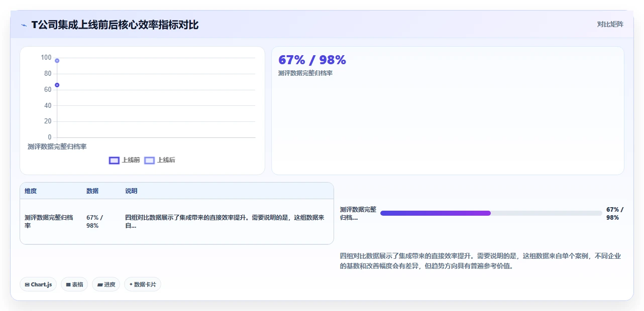This screenshot has width=644, height=311.
Task: Select the 进度 tag chip
Action: (106, 284)
